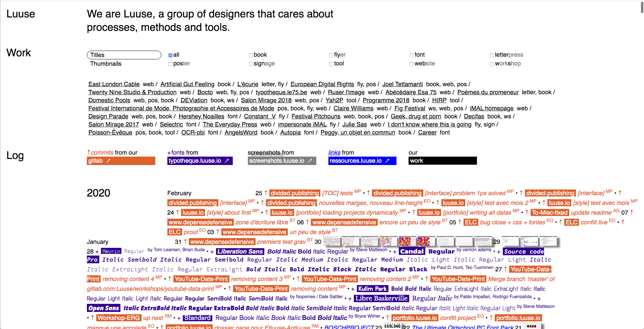Open the first January 29 screenshot thumbnail

(x=509, y=241)
